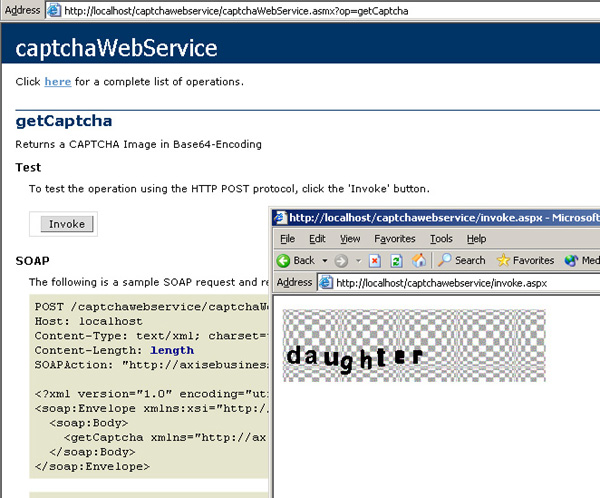Open the File menu in invoke.aspx window
Screen dimensions: 600x498
click(287, 239)
